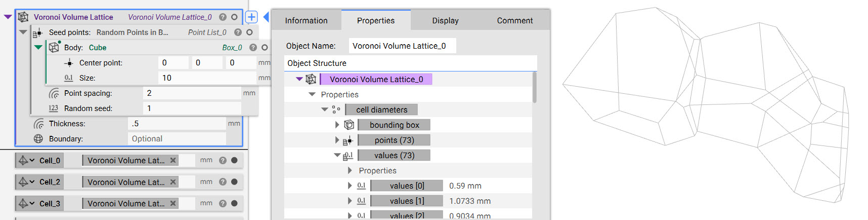Open help for the Cell_2 variable
The height and width of the screenshot is (220, 868).
point(223,182)
